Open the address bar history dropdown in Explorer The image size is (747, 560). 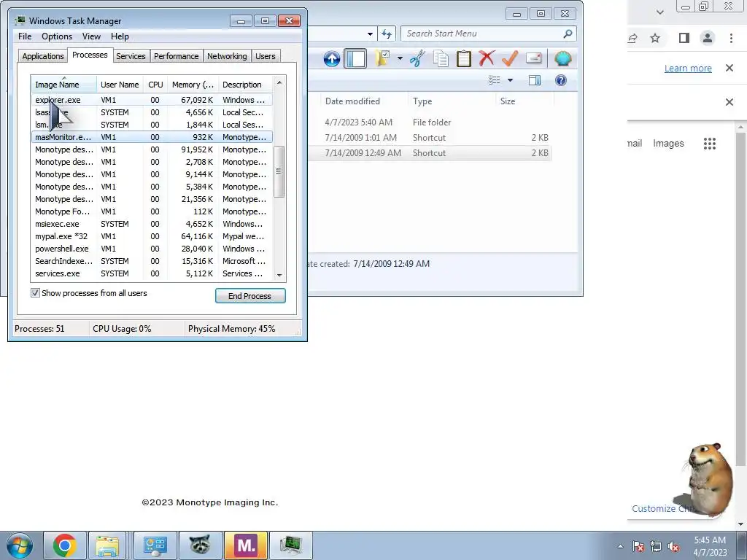pyautogui.click(x=370, y=34)
